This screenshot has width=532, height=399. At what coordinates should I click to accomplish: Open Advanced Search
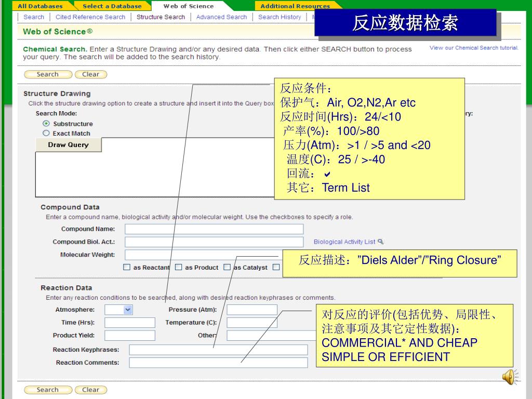tap(221, 17)
